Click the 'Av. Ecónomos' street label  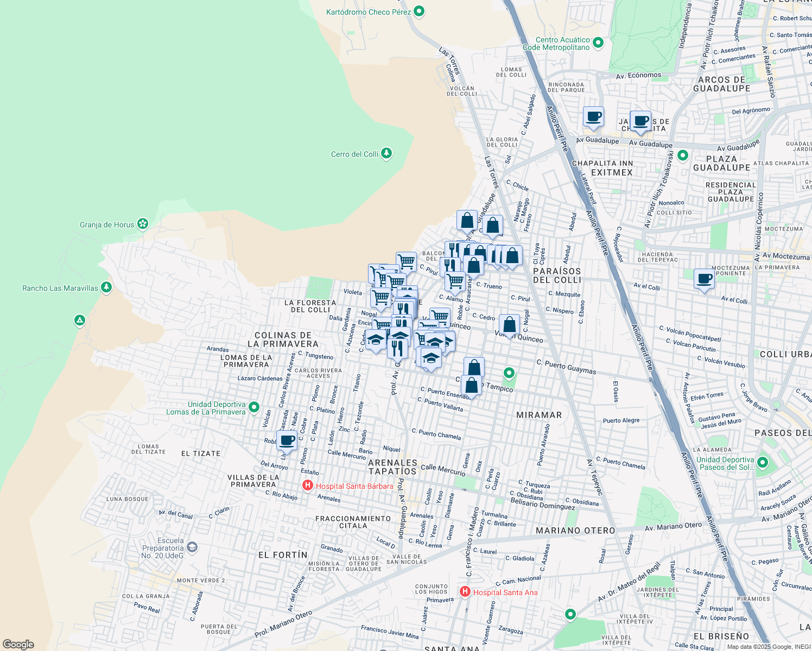pyautogui.click(x=639, y=76)
